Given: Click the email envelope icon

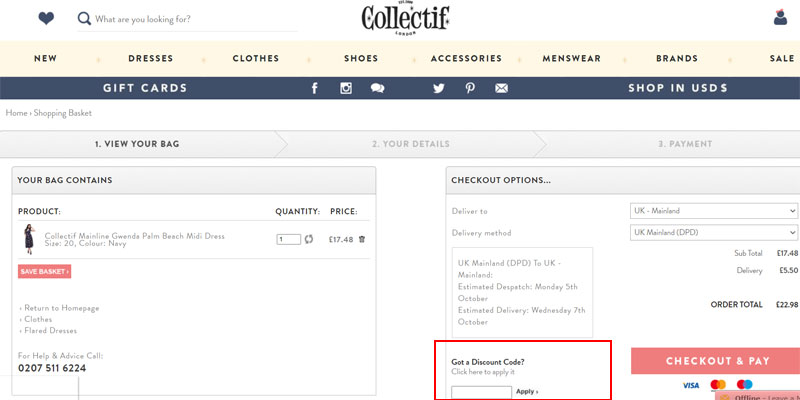Looking at the screenshot, I should pyautogui.click(x=502, y=88).
